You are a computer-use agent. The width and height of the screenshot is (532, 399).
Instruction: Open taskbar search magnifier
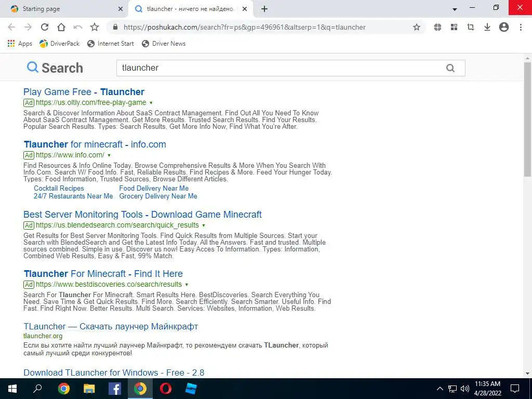[x=37, y=389]
